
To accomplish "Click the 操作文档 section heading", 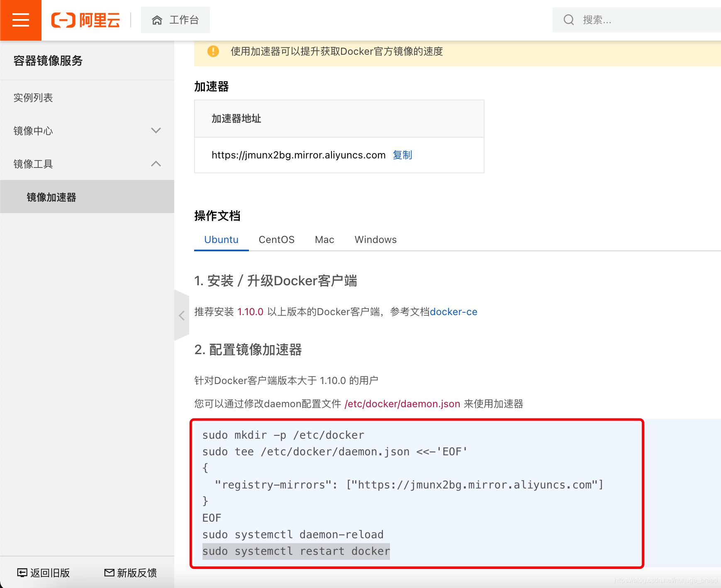I will click(217, 216).
